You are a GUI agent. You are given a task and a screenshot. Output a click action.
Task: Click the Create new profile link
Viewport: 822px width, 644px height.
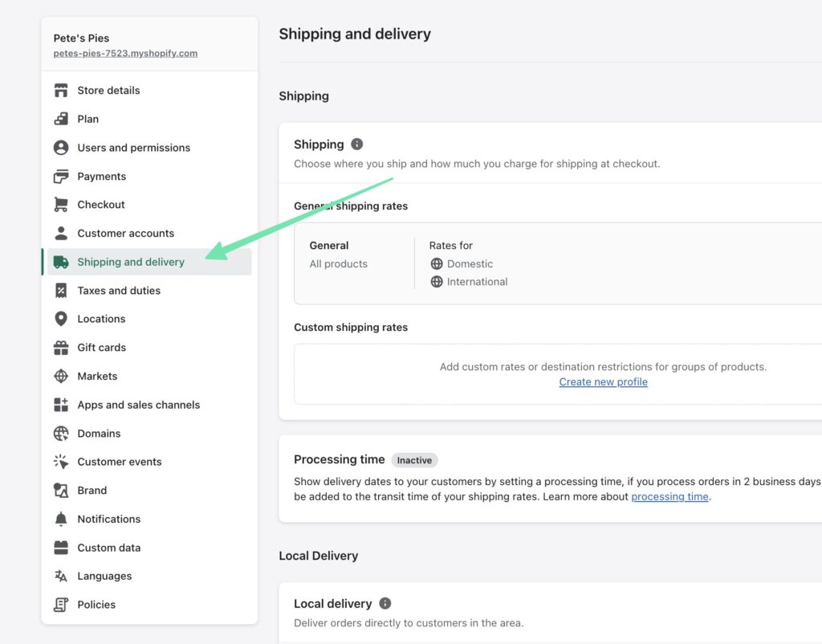click(603, 381)
